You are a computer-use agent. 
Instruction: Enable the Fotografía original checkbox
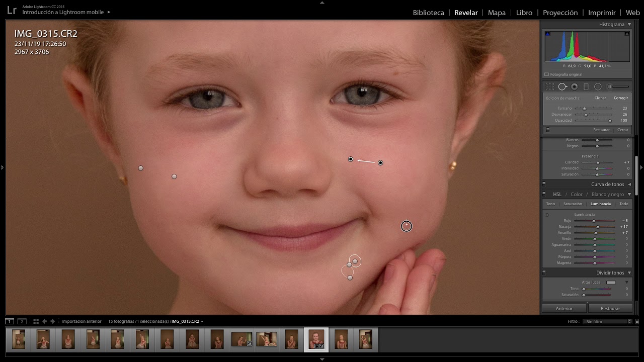pos(547,74)
